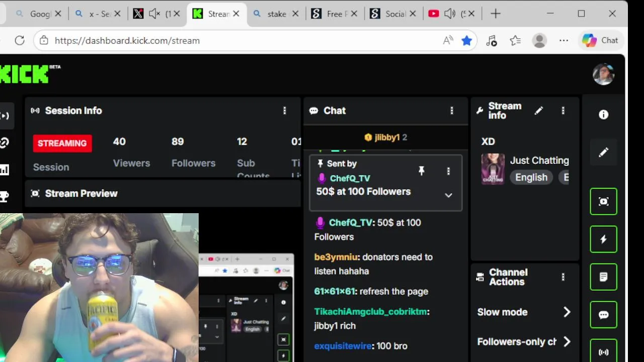The height and width of the screenshot is (362, 644).
Task: Open pinned message three-dot options
Action: coord(448,171)
